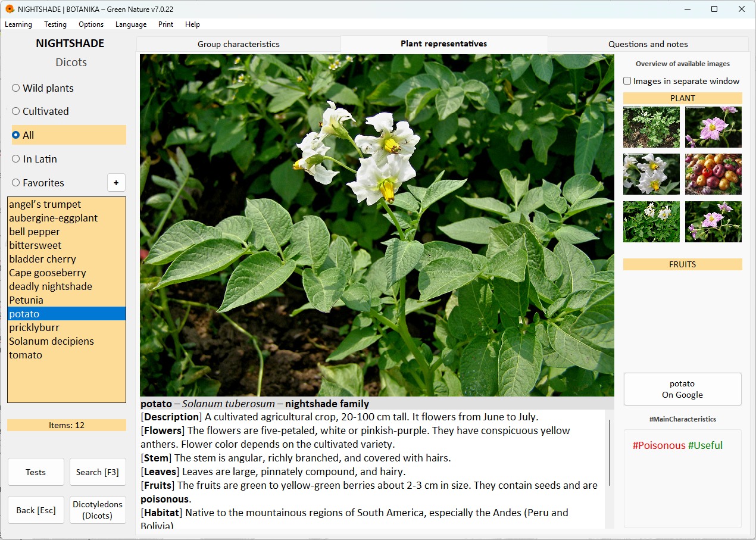
Task: Open the Tests button
Action: coord(36,472)
